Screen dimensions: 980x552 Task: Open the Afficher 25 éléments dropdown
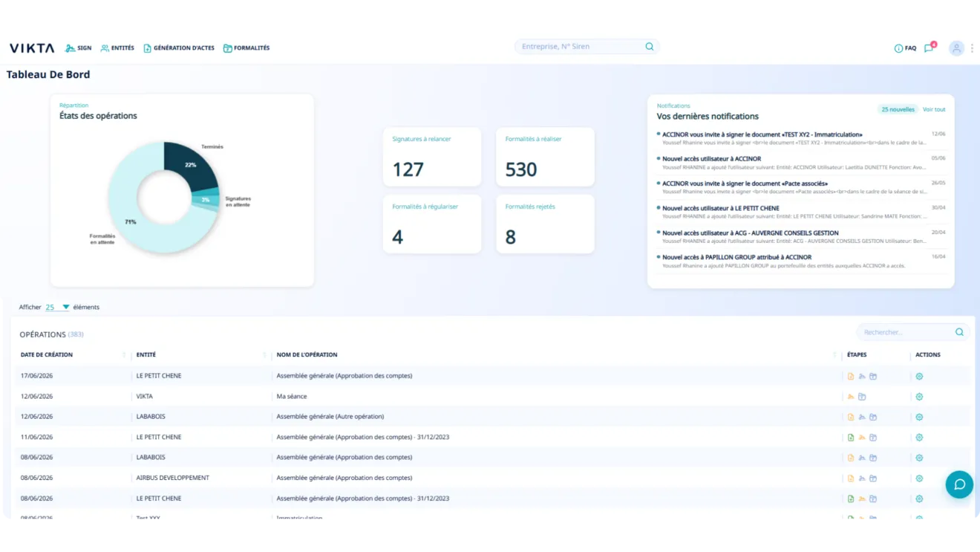[57, 307]
